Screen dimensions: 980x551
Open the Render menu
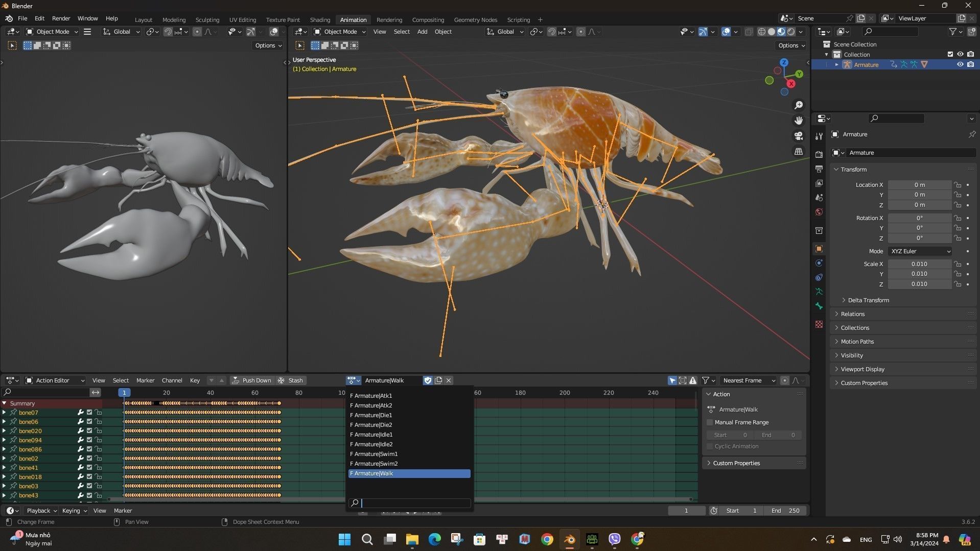click(61, 18)
